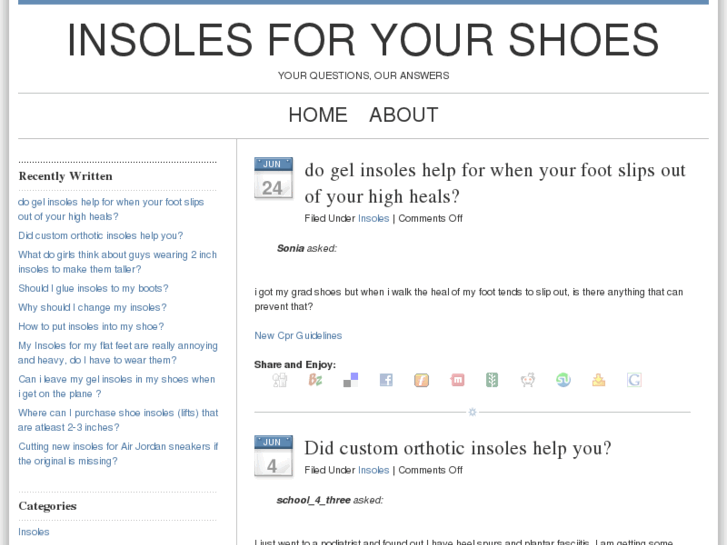Click the Jun 24 calendar date badge
The height and width of the screenshot is (545, 727).
tap(273, 178)
